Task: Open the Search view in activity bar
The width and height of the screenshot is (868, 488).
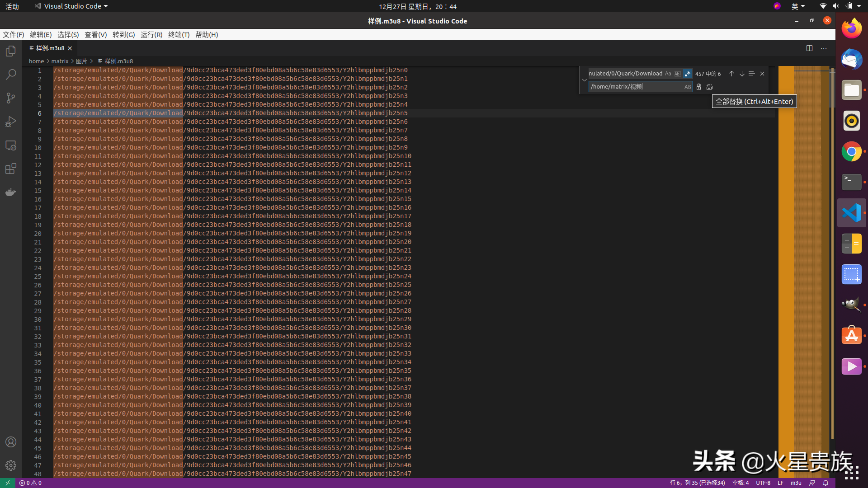Action: (11, 75)
